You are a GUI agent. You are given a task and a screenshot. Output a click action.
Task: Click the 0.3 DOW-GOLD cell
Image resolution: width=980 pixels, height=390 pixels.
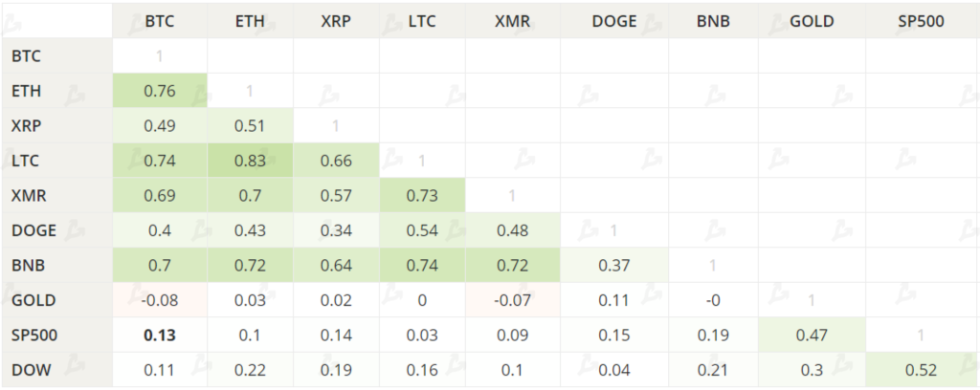pos(813,370)
